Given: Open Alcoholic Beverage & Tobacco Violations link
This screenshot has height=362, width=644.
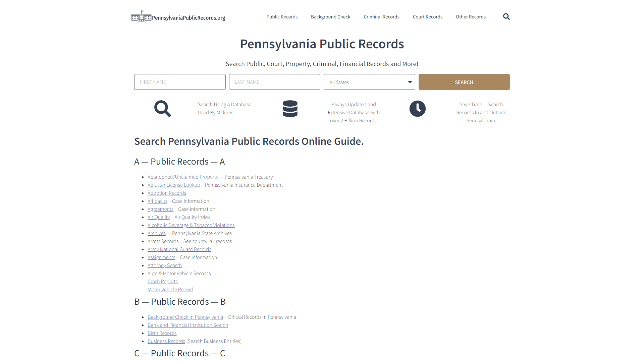Looking at the screenshot, I should pos(191,225).
